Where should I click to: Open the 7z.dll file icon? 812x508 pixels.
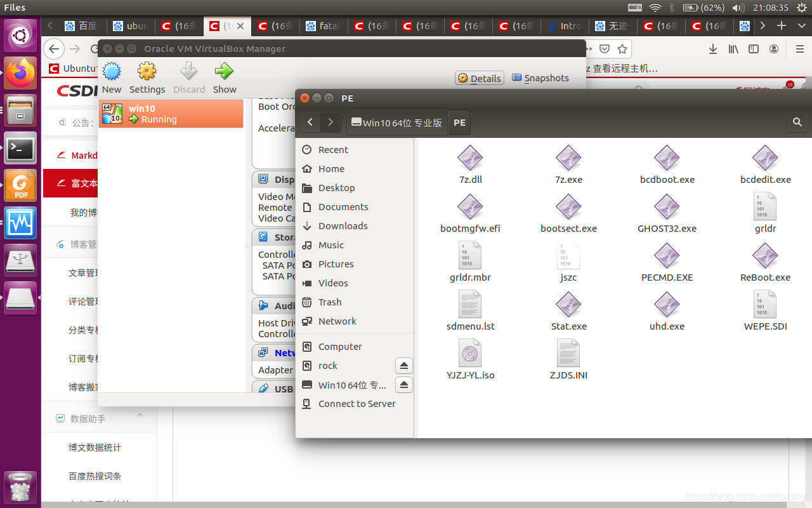(x=470, y=158)
